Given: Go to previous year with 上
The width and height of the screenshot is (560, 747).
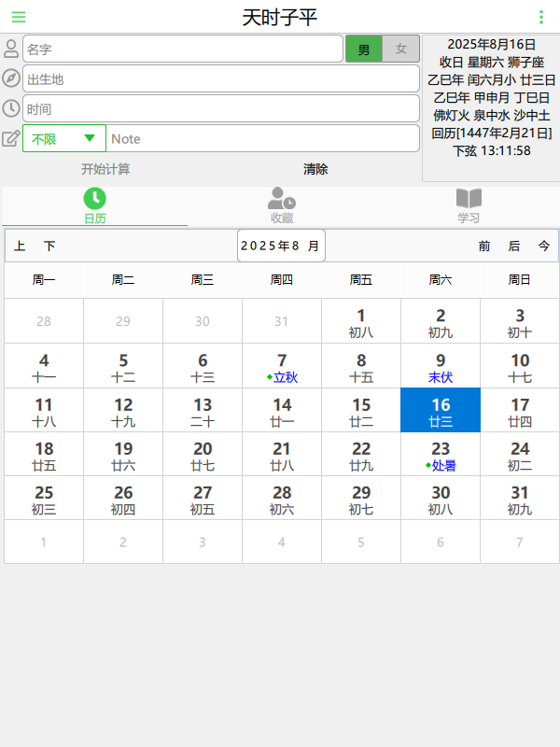Looking at the screenshot, I should pos(20,246).
